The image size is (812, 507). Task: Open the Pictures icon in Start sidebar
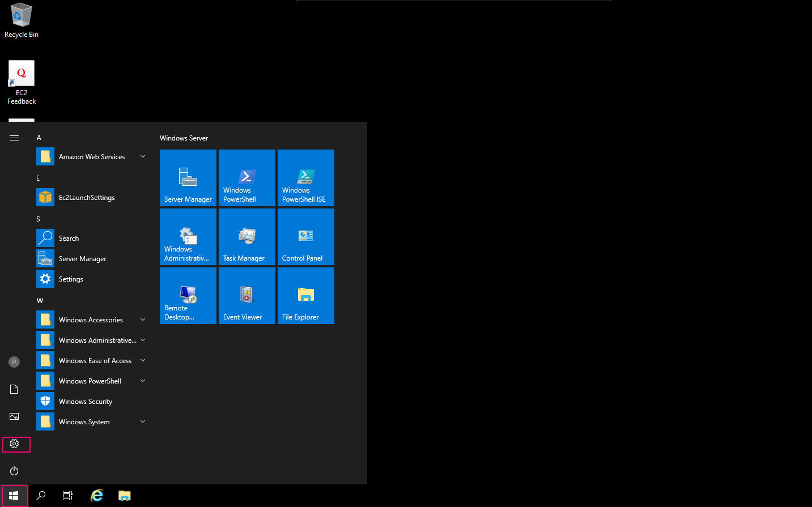(x=14, y=416)
